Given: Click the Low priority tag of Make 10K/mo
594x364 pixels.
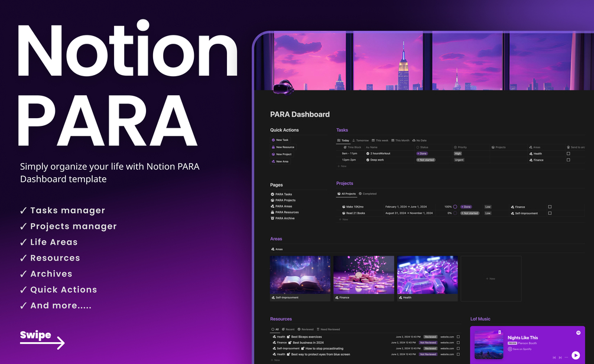Looking at the screenshot, I should point(488,207).
